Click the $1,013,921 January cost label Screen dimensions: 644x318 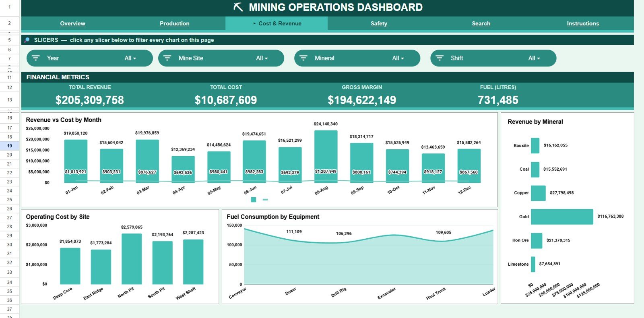tap(76, 172)
